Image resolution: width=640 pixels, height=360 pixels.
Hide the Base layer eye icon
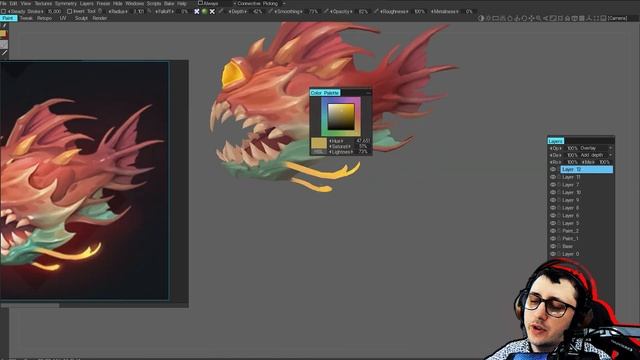point(553,247)
